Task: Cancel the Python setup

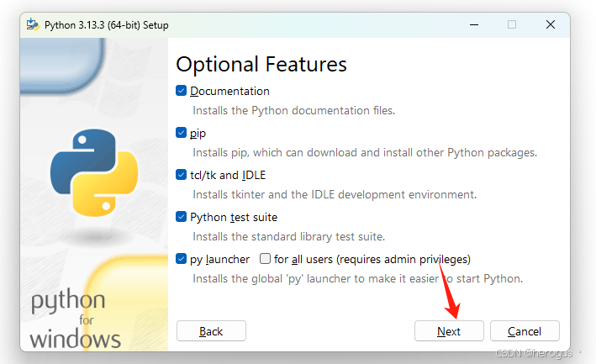Action: click(x=525, y=331)
